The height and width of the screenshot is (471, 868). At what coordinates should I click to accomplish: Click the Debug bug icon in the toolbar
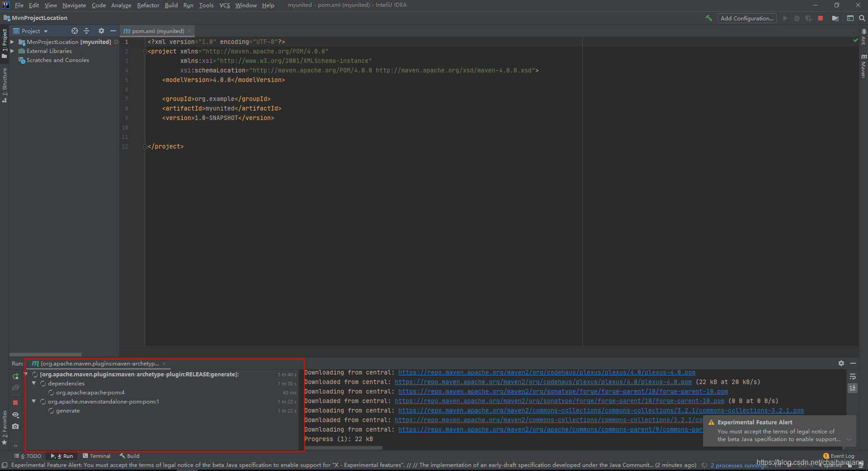(x=797, y=18)
